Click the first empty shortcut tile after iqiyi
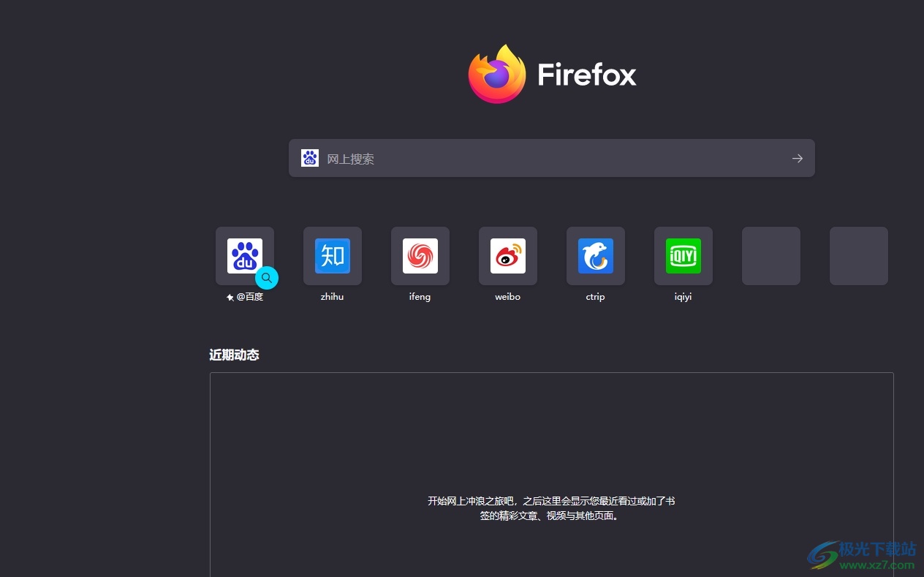 pyautogui.click(x=771, y=256)
